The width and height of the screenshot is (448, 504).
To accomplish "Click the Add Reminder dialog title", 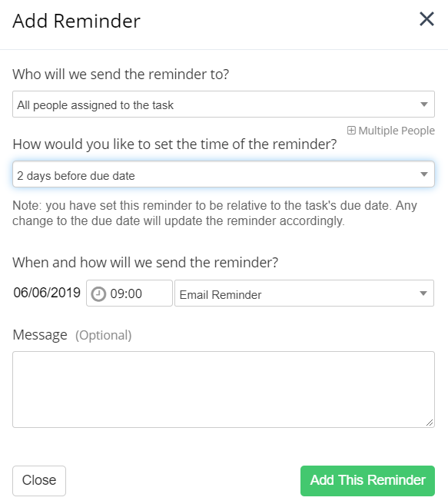I will (77, 22).
